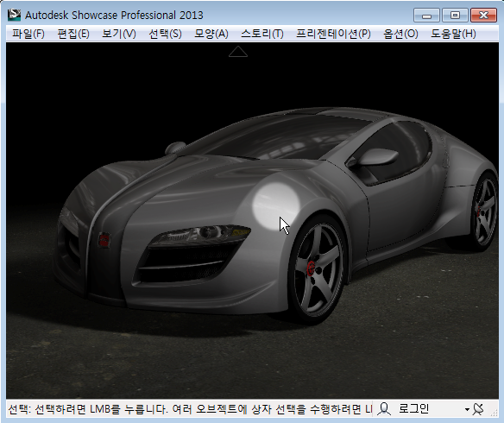Click the 로그인 sign-in button
This screenshot has height=423, width=504.
(x=413, y=408)
